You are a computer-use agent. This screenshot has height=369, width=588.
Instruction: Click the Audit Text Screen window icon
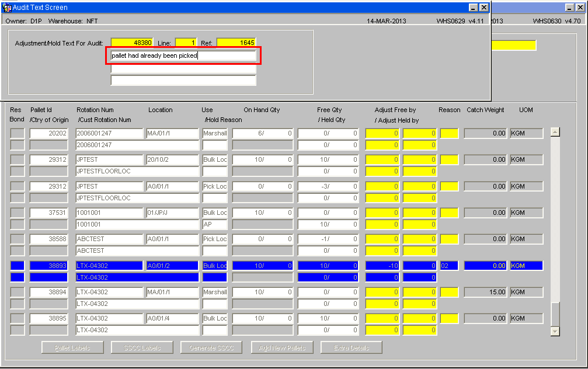(7, 7)
